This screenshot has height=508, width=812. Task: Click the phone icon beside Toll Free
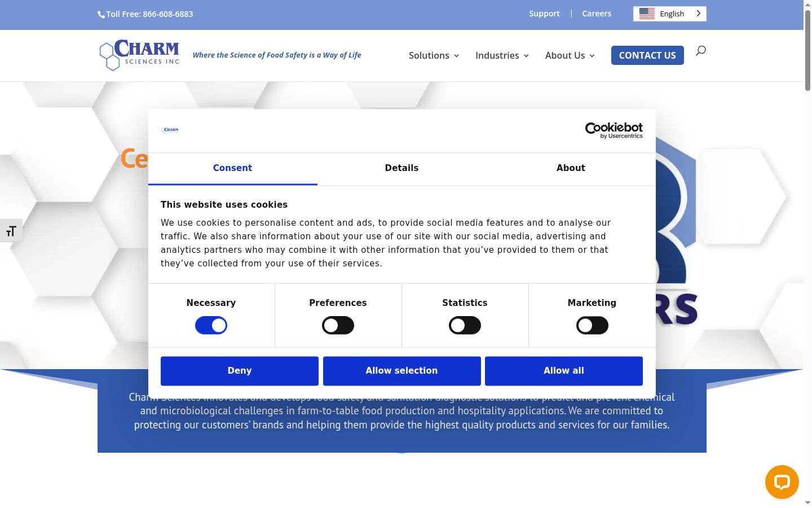coord(101,15)
